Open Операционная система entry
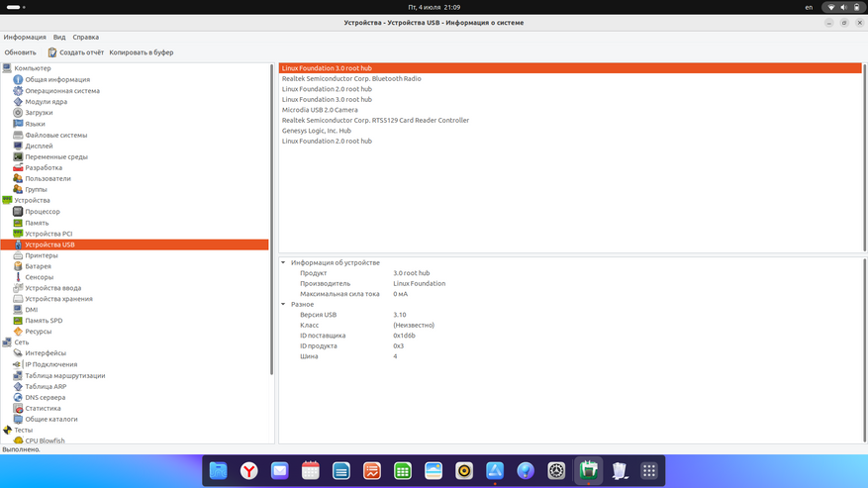This screenshot has width=868, height=488. pyautogui.click(x=62, y=90)
